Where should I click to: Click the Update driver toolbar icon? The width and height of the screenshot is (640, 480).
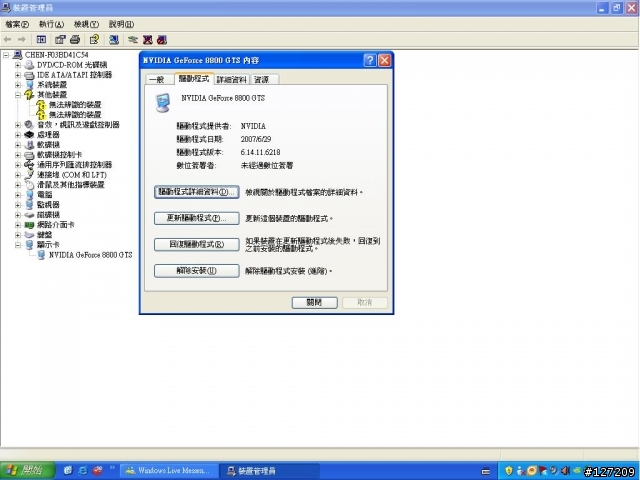133,40
